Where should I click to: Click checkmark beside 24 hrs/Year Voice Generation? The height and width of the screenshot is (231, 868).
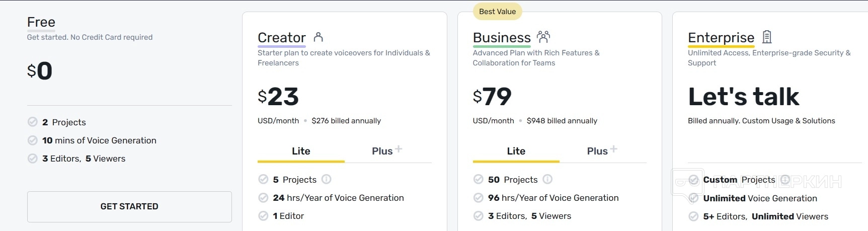pos(263,198)
